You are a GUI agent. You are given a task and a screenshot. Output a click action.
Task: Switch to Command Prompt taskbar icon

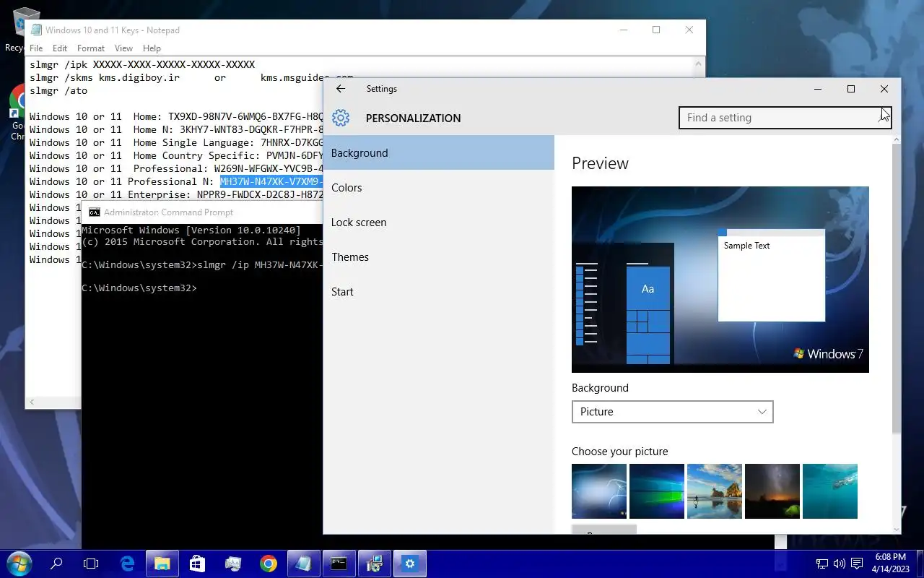(339, 564)
